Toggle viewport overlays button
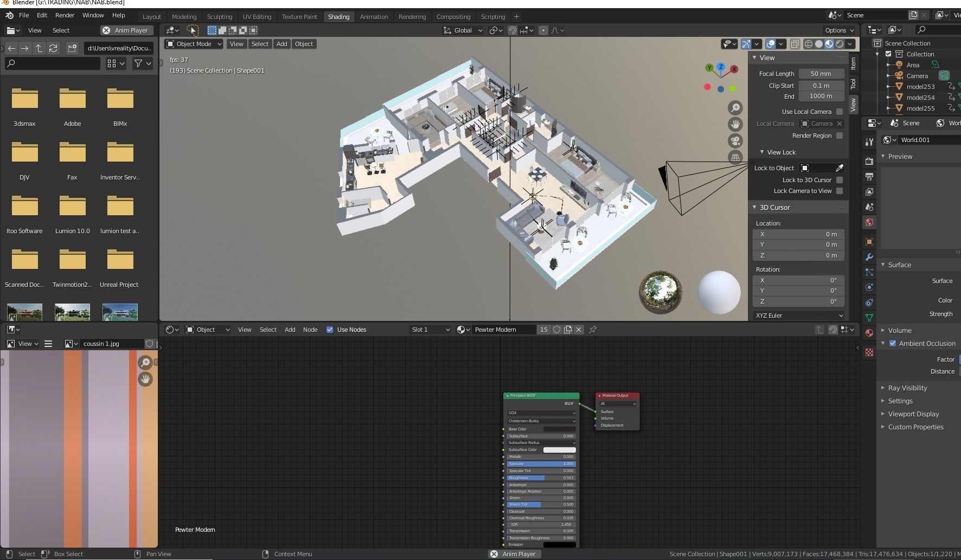 pos(770,44)
